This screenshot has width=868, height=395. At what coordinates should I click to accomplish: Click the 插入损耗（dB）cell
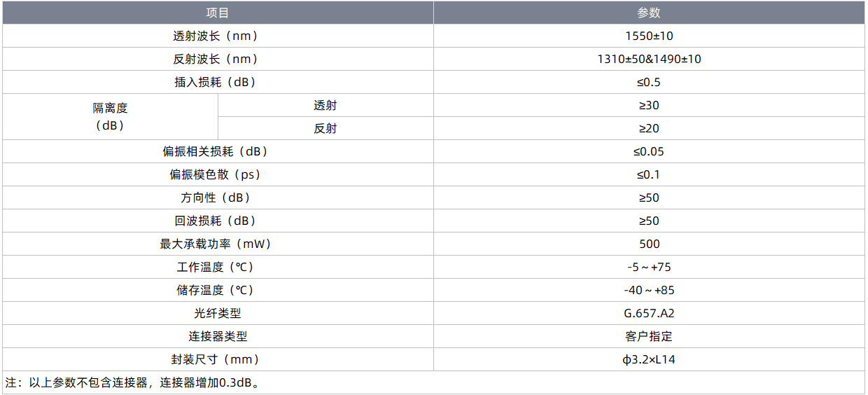(x=218, y=82)
